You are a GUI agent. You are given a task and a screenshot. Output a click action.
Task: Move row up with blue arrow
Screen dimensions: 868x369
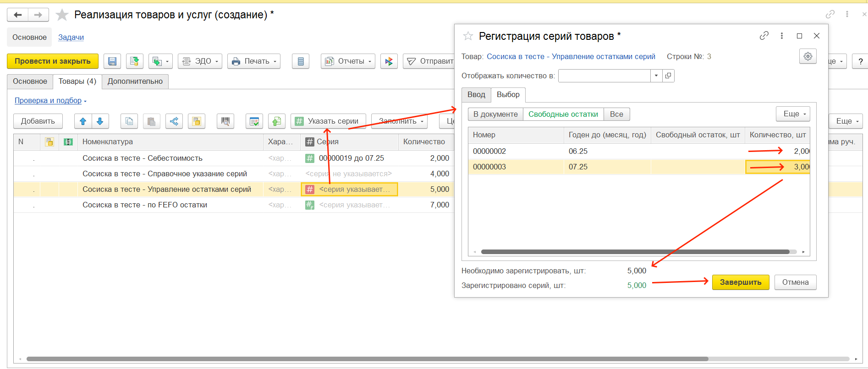pyautogui.click(x=83, y=121)
